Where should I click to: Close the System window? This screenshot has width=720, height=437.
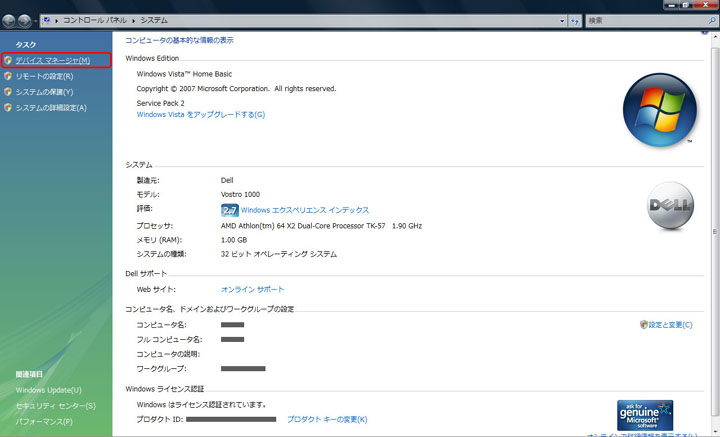click(706, 5)
